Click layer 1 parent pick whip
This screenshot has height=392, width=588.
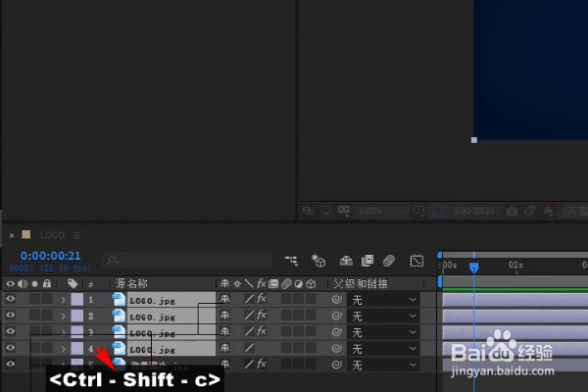pos(337,299)
